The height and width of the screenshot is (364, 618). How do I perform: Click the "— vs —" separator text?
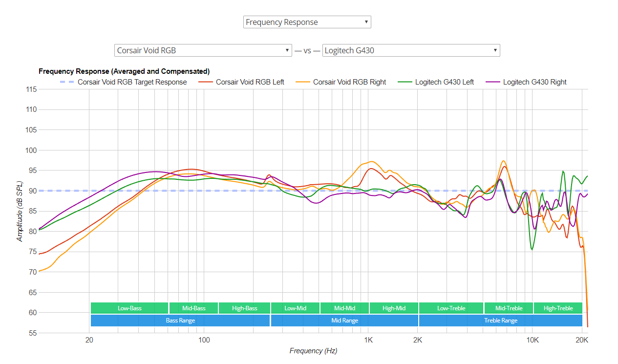click(x=307, y=50)
